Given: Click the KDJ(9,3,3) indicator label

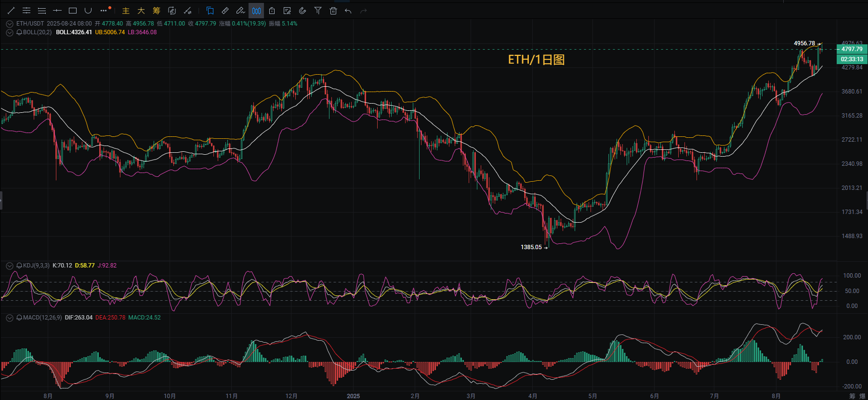Looking at the screenshot, I should (x=36, y=266).
